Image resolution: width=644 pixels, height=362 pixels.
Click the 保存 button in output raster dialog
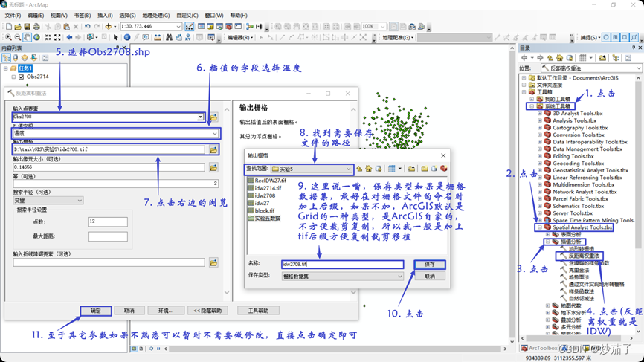(430, 265)
